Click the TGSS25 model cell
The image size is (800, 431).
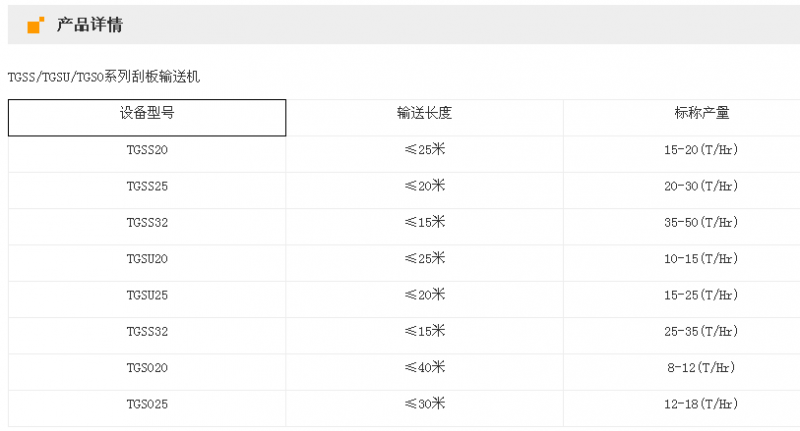tap(147, 190)
